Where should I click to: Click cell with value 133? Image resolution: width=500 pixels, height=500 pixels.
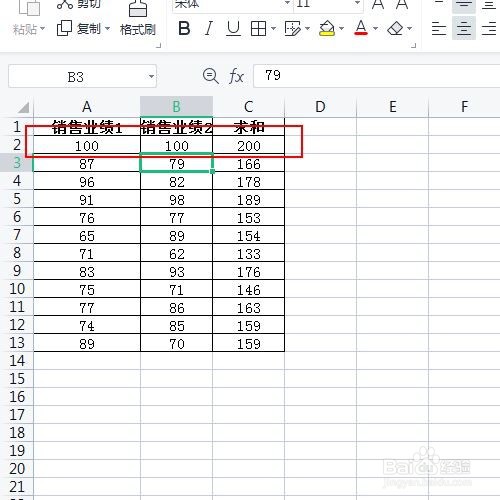(249, 253)
